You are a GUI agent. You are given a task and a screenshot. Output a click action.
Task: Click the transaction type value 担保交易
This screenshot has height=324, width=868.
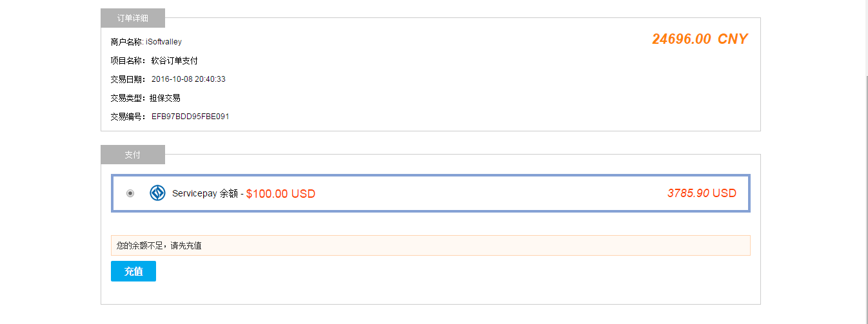click(165, 99)
